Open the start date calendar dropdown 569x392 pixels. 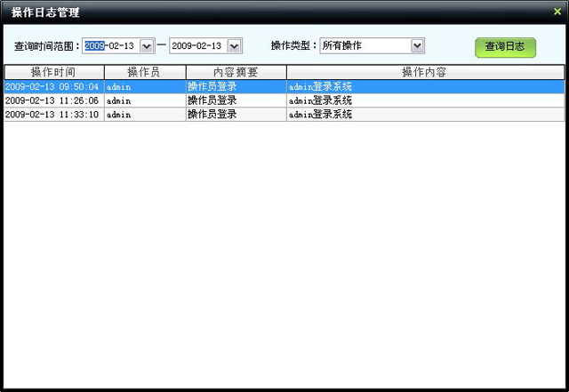click(147, 45)
